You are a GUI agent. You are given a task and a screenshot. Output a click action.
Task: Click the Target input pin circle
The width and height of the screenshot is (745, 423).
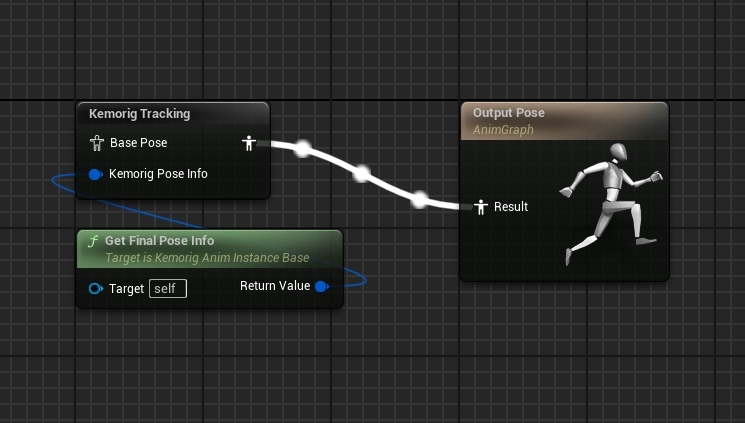[96, 289]
